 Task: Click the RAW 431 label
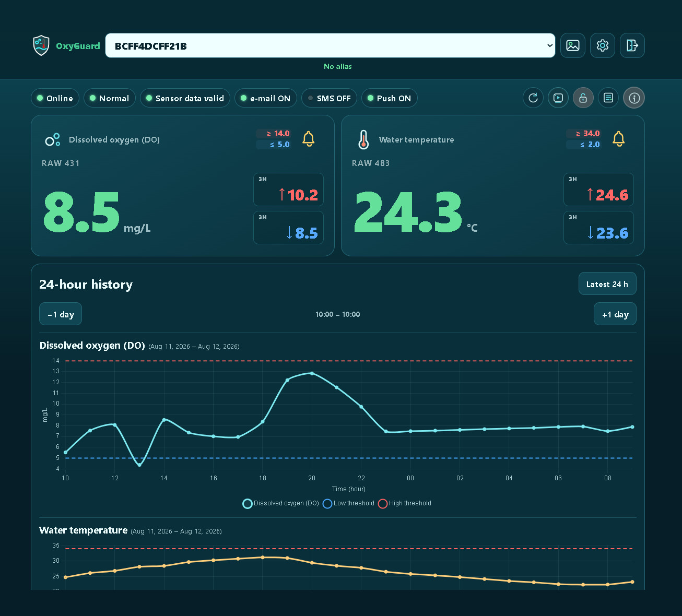pos(61,163)
